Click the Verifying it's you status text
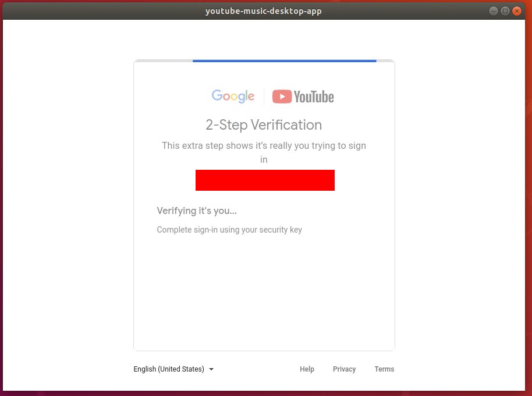532x396 pixels. pos(196,211)
